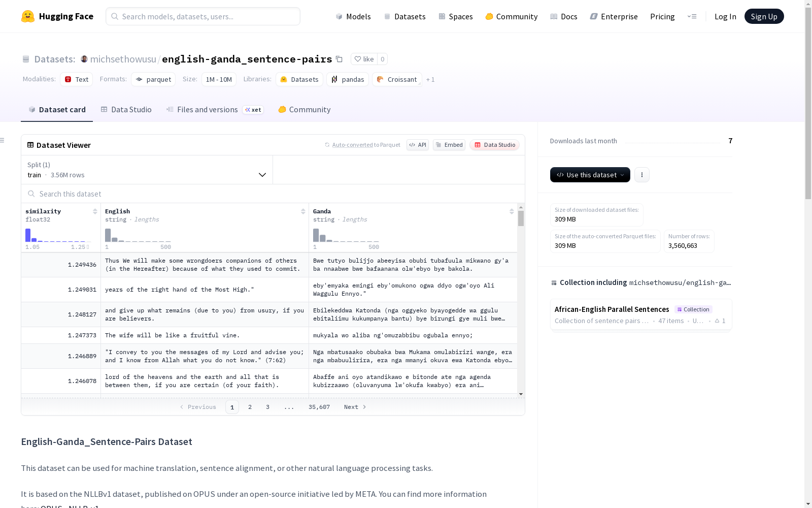
Task: Select the parquet format tag
Action: click(x=153, y=79)
